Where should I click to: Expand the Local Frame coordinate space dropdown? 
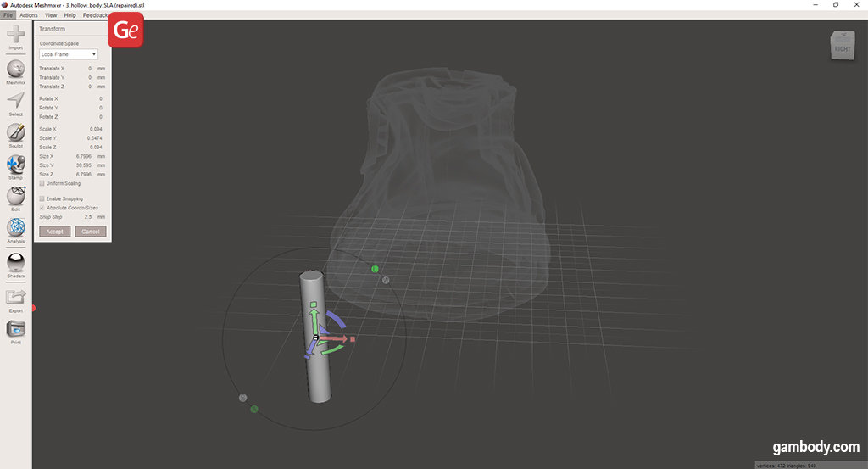pyautogui.click(x=69, y=54)
